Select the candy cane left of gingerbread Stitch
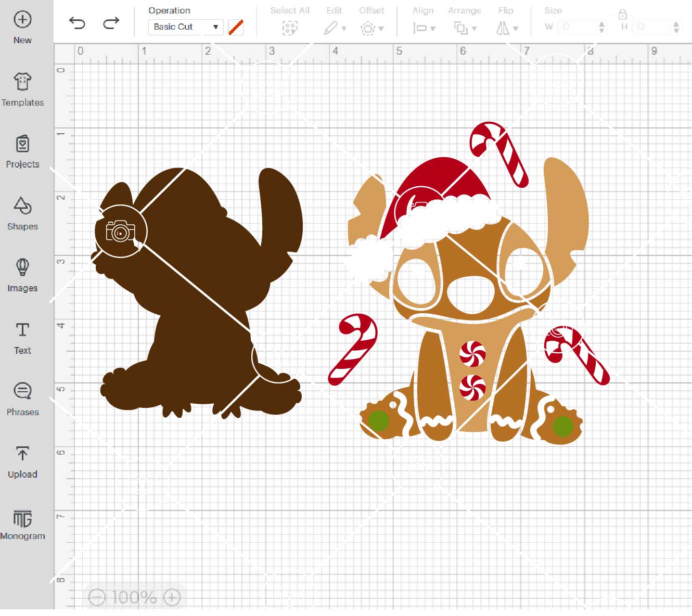The image size is (692, 616). point(354,349)
